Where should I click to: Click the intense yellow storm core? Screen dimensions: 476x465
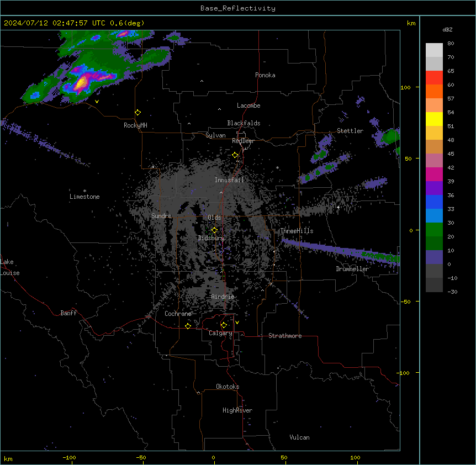(82, 82)
